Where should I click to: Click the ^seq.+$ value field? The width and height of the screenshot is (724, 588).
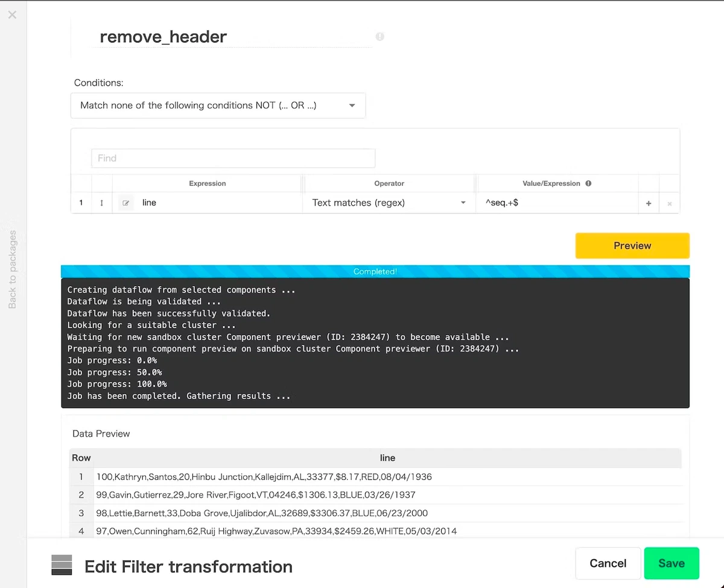click(x=557, y=203)
